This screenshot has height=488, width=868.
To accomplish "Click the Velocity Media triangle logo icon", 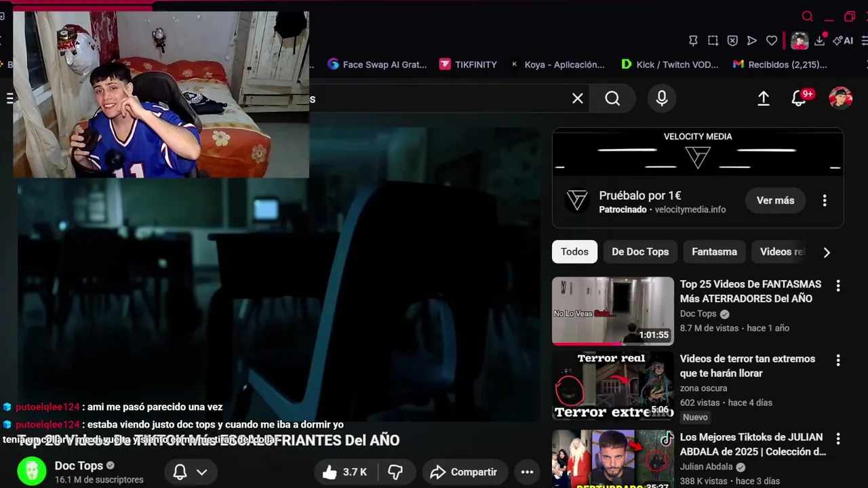I will coord(577,201).
